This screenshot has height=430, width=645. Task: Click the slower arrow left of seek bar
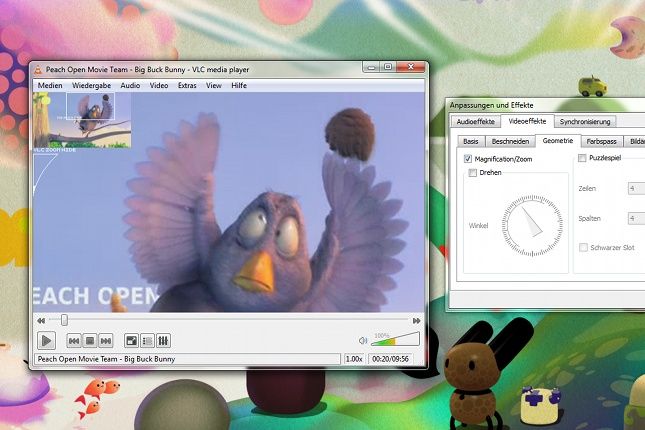pyautogui.click(x=41, y=320)
